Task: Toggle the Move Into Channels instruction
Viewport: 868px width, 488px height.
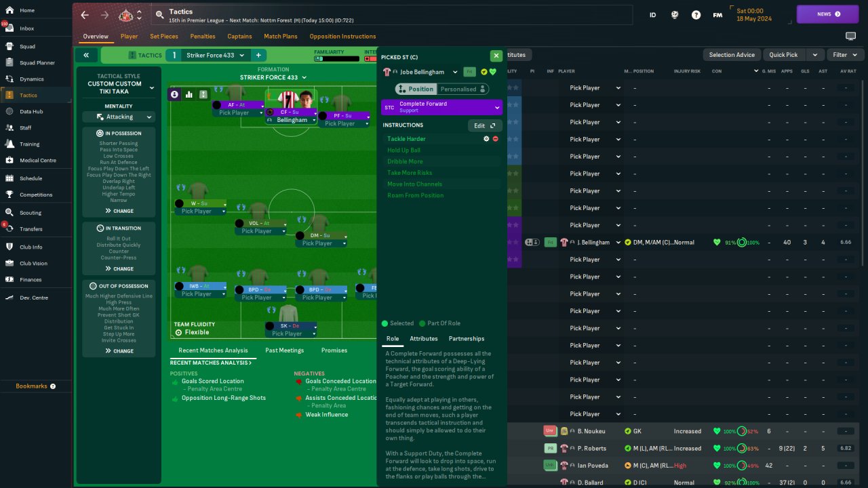Action: 441,184
